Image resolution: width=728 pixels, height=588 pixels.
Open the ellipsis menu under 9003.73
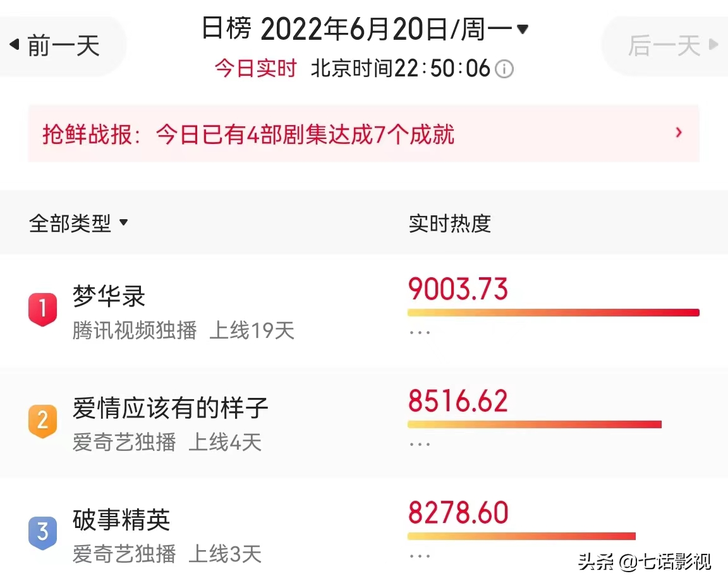click(x=420, y=333)
